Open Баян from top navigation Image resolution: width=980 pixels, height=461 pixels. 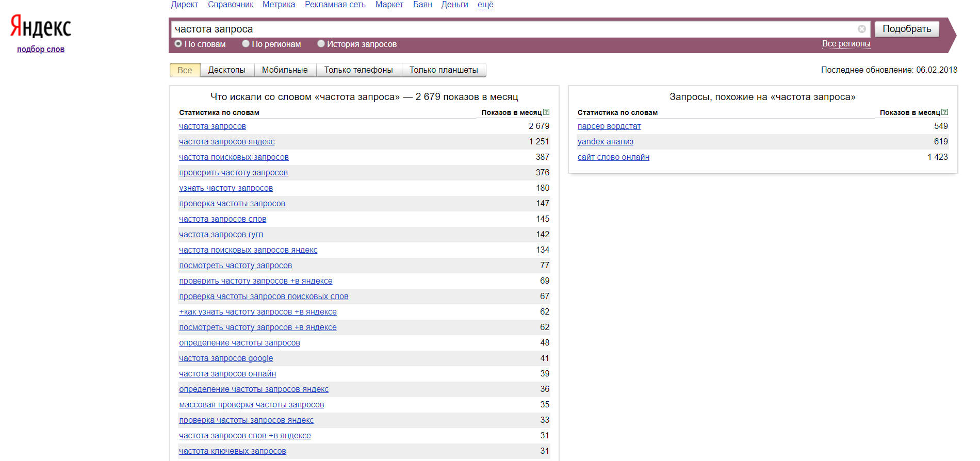coord(422,5)
